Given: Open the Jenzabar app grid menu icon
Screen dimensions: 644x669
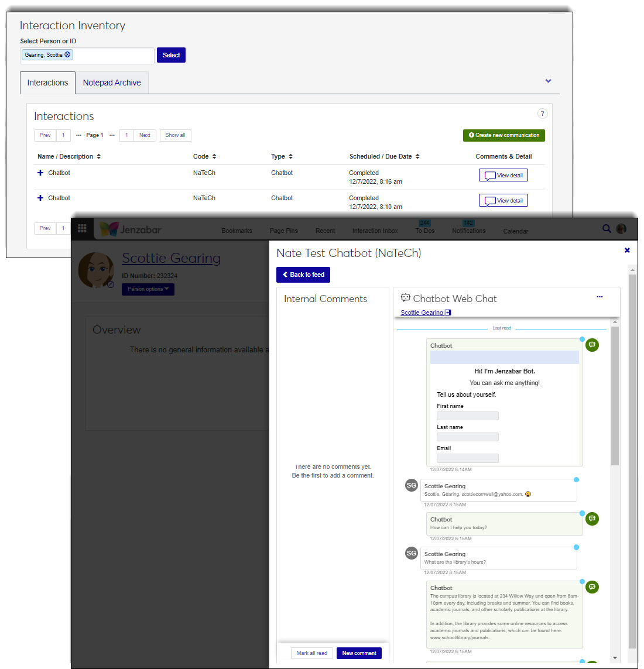Looking at the screenshot, I should point(82,228).
